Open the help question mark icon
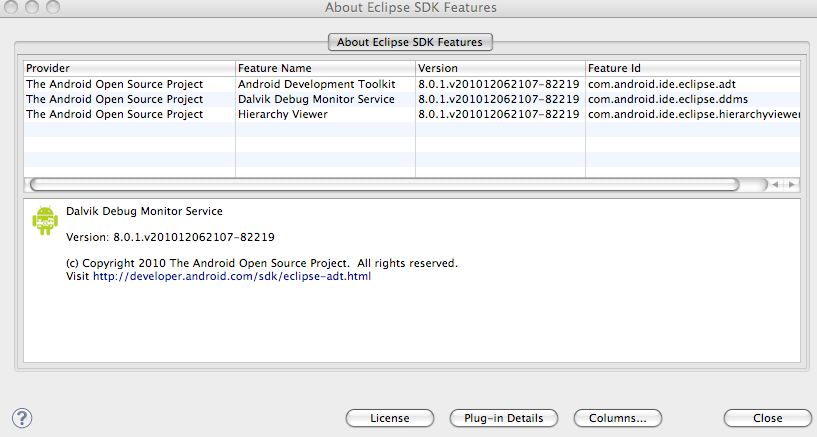The width and height of the screenshot is (817, 437). click(22, 418)
